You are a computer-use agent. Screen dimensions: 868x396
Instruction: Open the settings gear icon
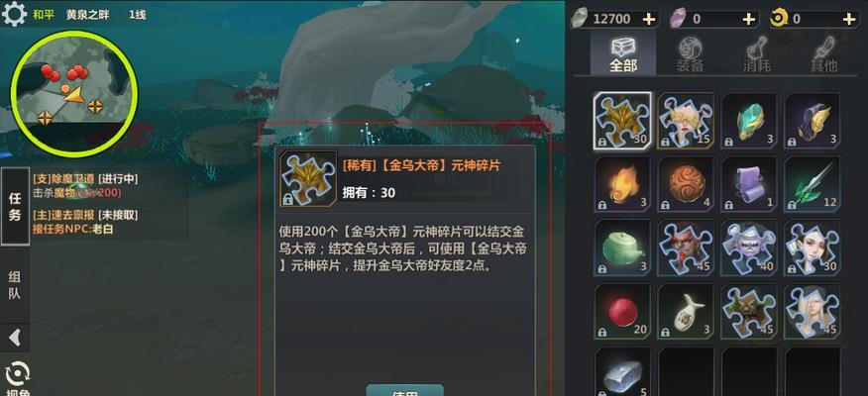pos(14,13)
